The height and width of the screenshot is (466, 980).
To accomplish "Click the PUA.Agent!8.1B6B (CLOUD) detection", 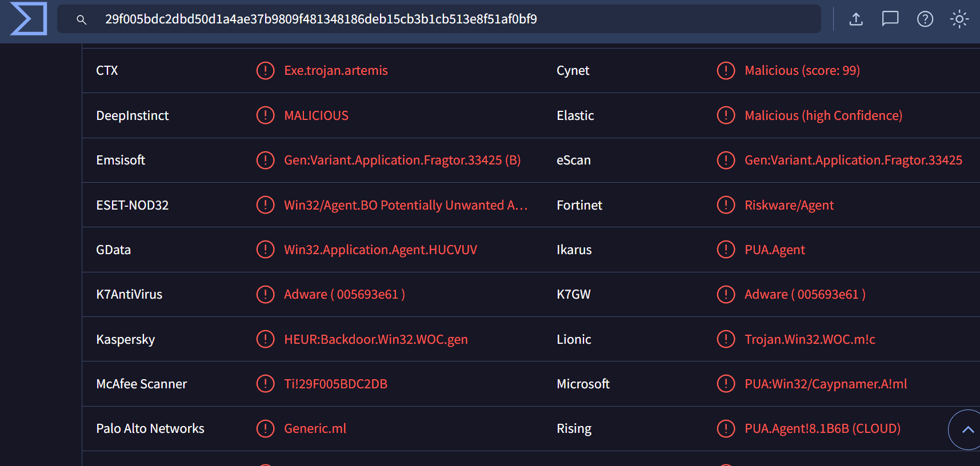I will 823,428.
